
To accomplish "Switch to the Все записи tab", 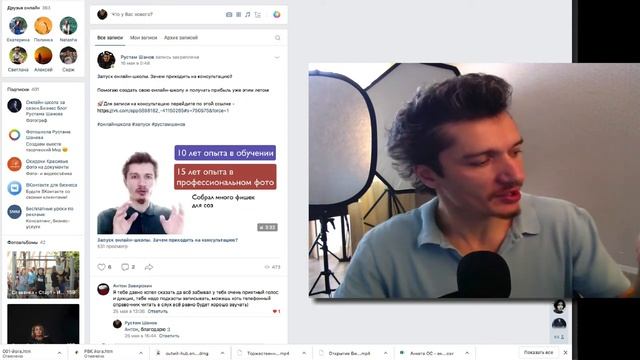I will click(x=110, y=38).
